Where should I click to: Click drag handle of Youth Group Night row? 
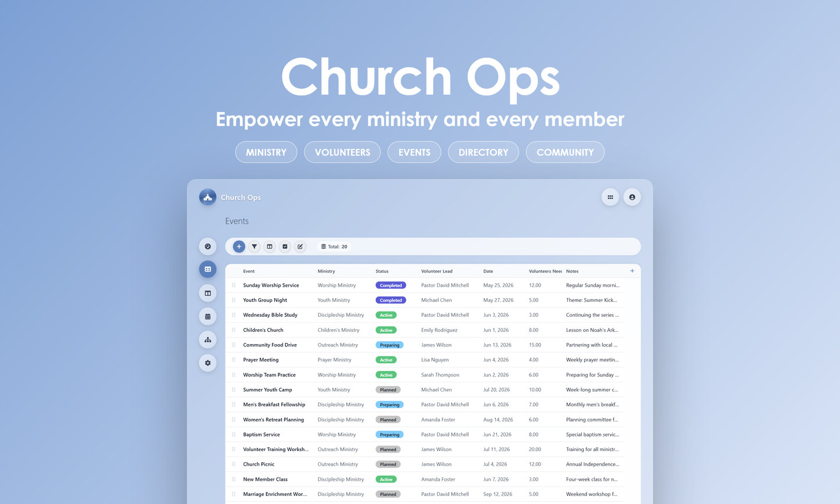click(x=234, y=300)
